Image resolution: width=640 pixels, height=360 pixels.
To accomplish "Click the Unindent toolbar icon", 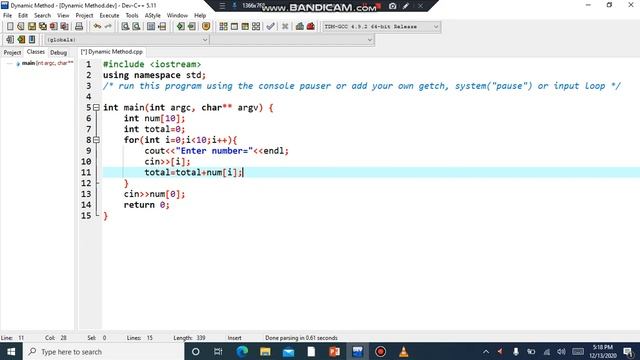I will pyautogui.click(x=191, y=27).
